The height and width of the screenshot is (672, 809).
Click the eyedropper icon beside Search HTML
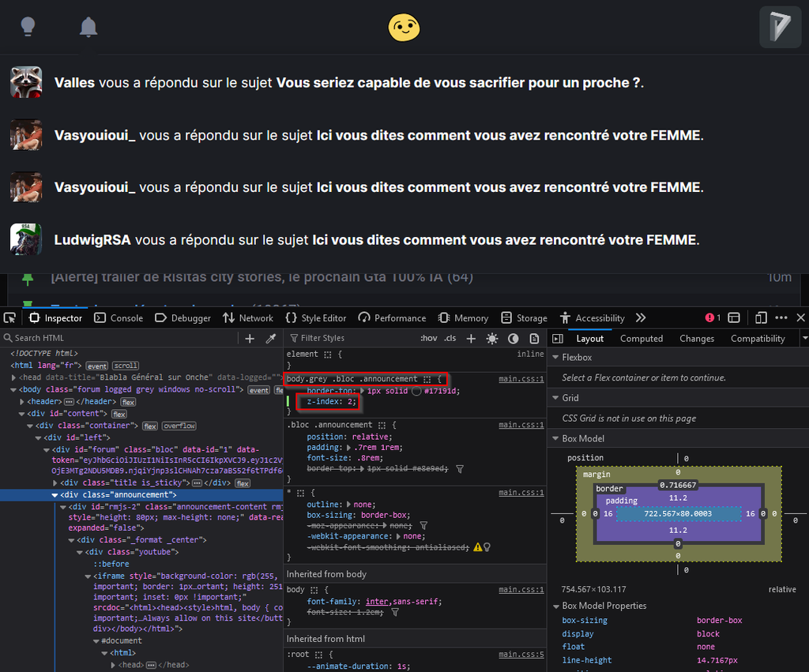tap(271, 339)
